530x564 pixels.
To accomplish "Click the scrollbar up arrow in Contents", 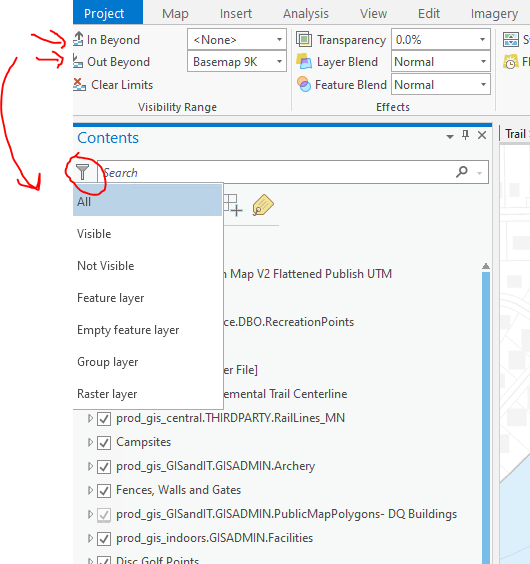I will [x=486, y=266].
